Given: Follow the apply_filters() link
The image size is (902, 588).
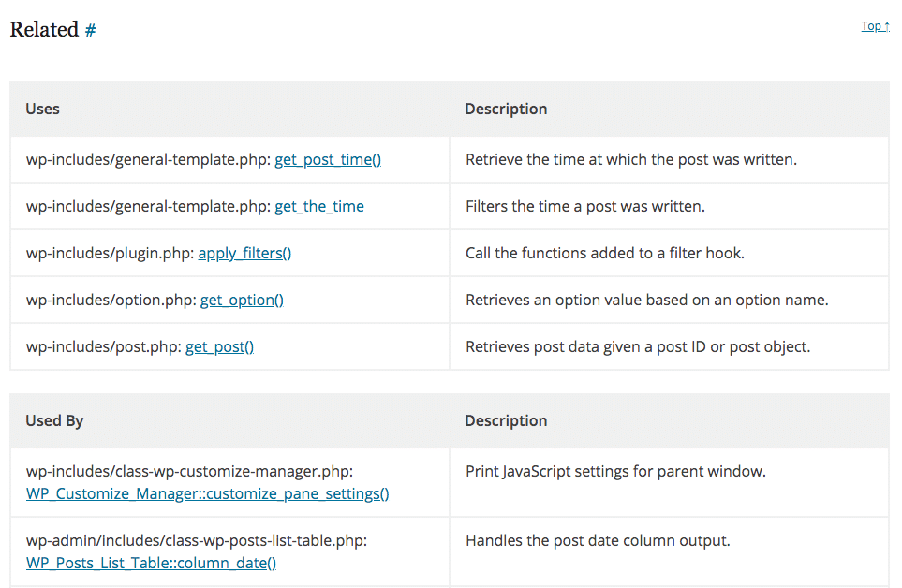Looking at the screenshot, I should click(x=244, y=254).
